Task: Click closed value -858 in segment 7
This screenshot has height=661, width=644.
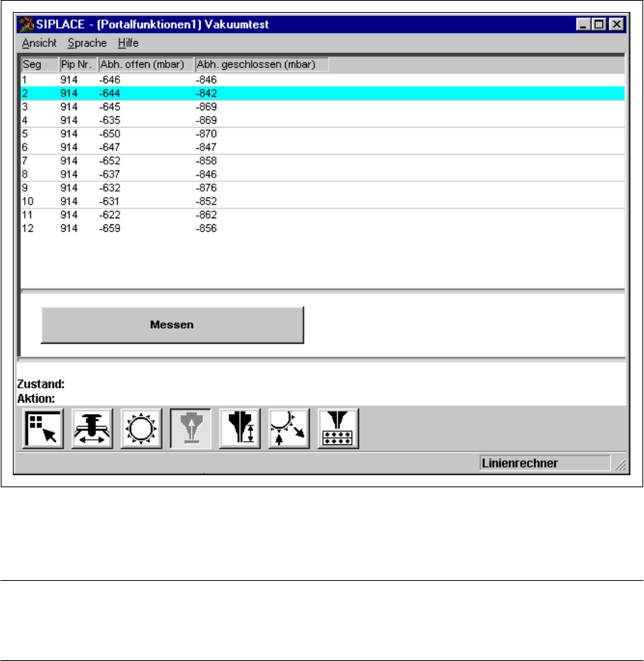Action: pyautogui.click(x=206, y=161)
